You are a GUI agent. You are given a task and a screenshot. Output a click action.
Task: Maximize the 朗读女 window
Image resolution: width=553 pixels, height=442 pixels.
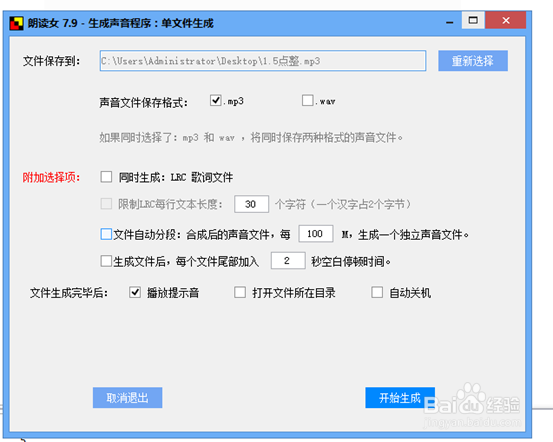click(x=473, y=20)
